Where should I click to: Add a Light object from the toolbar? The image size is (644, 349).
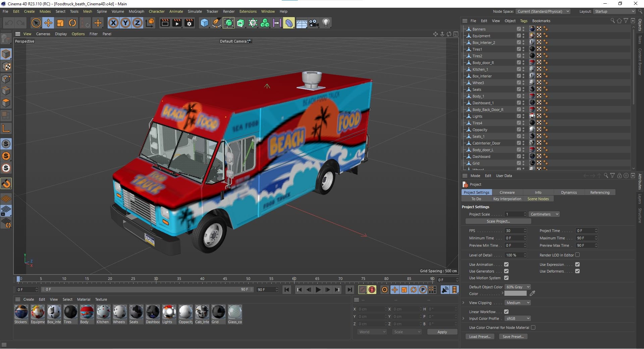(x=326, y=23)
